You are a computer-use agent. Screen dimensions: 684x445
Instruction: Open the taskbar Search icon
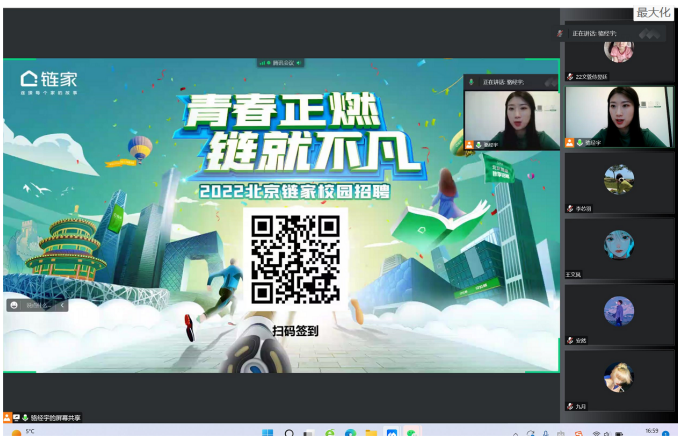[288, 434]
